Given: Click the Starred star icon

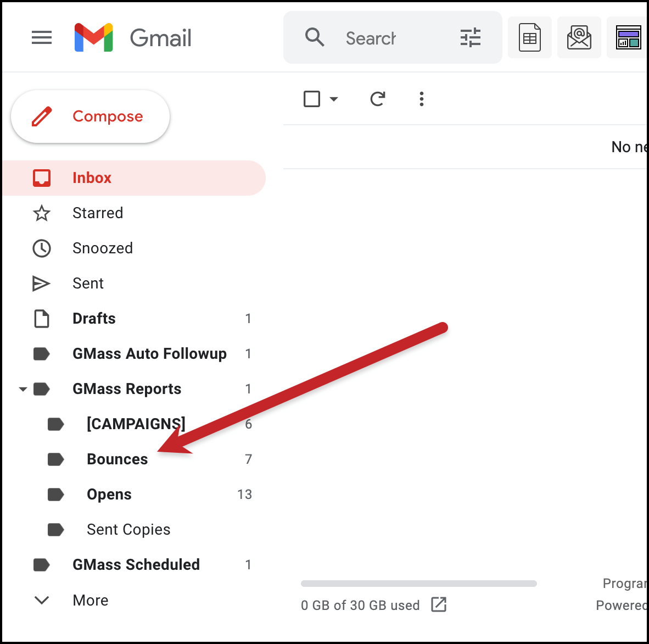Looking at the screenshot, I should point(42,213).
